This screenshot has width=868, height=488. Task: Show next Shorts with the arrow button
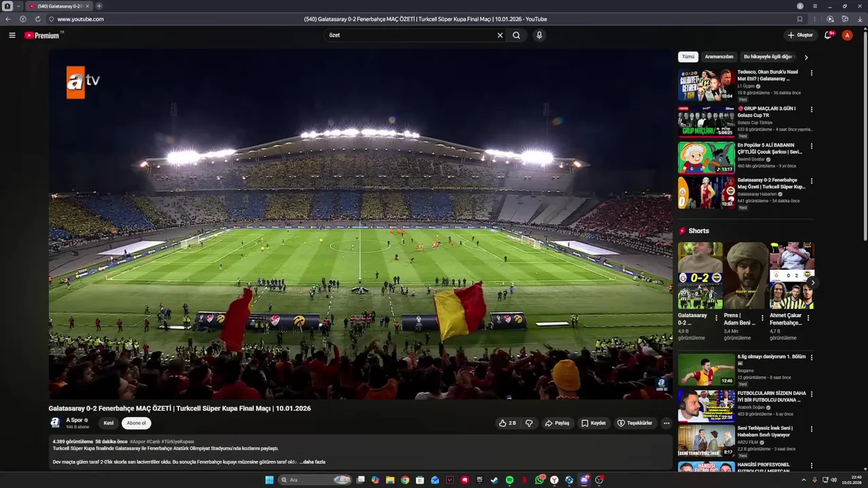pos(812,283)
